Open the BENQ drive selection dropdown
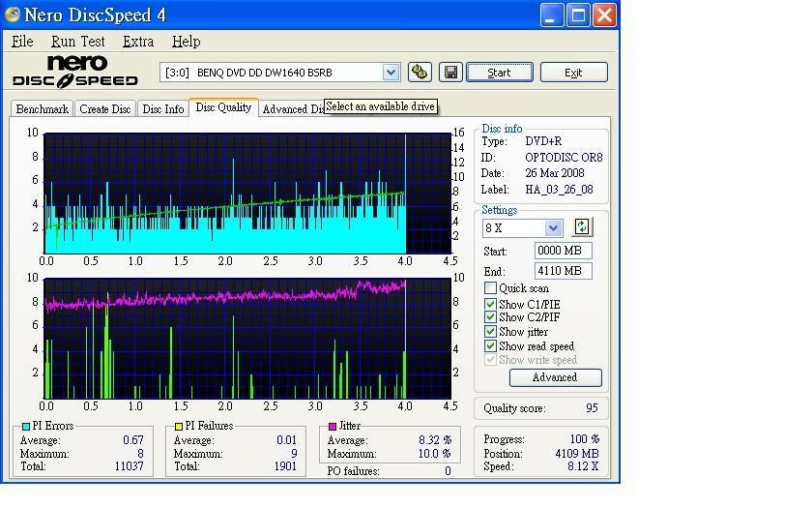Screen dimensions: 812x508 (391, 73)
